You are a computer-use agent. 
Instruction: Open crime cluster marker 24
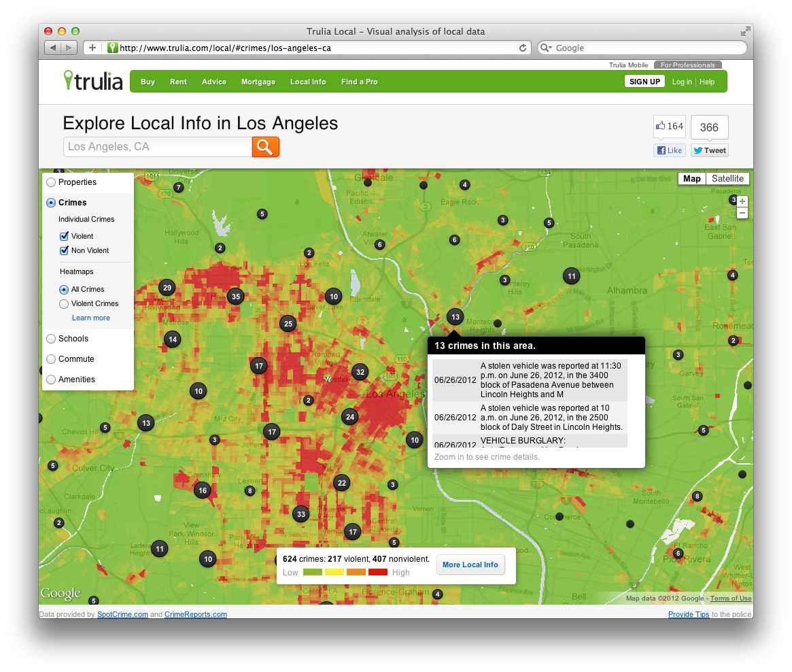coord(350,418)
